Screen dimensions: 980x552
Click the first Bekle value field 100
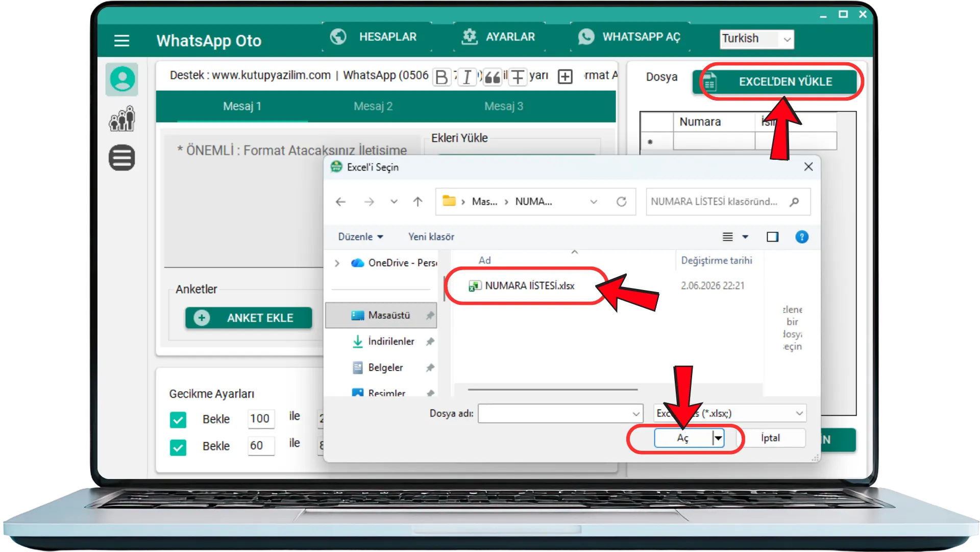[x=261, y=419]
